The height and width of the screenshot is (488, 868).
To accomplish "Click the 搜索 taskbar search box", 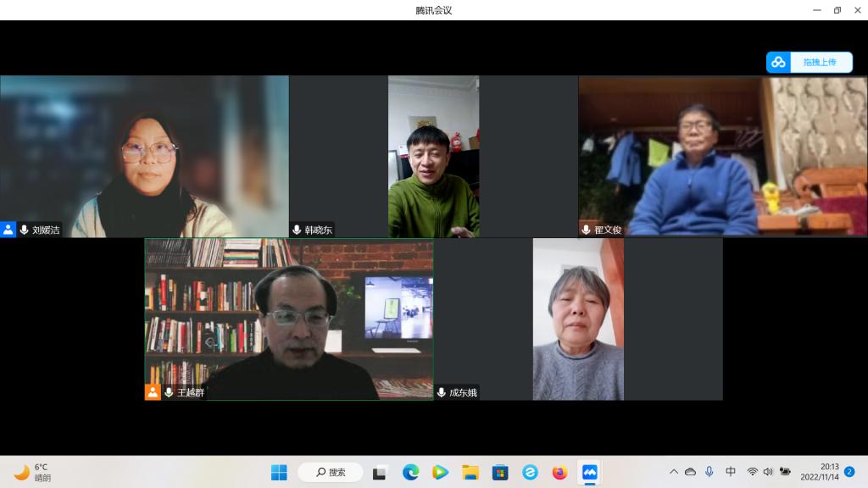I will pyautogui.click(x=331, y=472).
